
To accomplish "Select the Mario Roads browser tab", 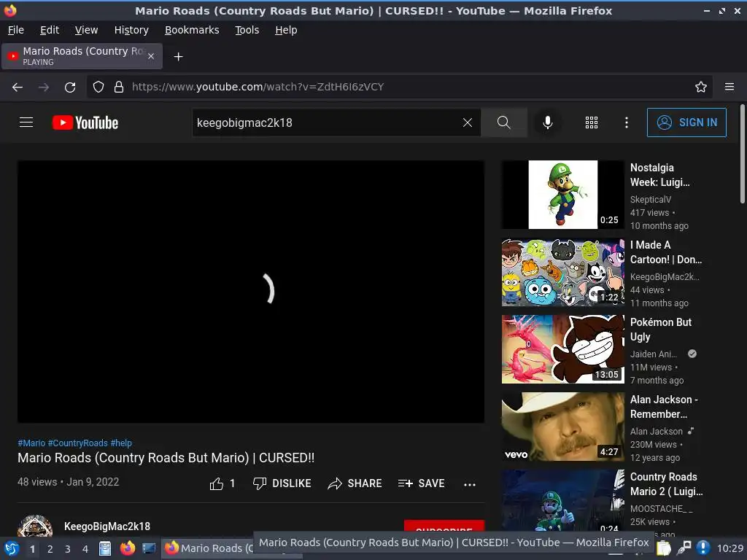I will pos(82,56).
